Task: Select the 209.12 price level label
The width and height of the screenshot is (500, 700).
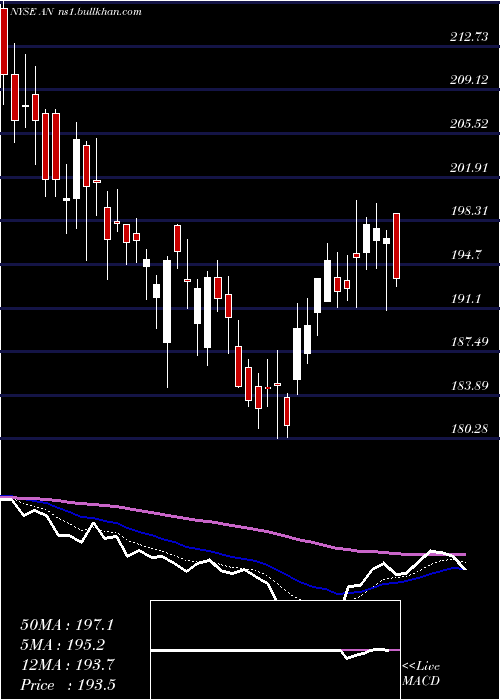Action: coord(469,80)
